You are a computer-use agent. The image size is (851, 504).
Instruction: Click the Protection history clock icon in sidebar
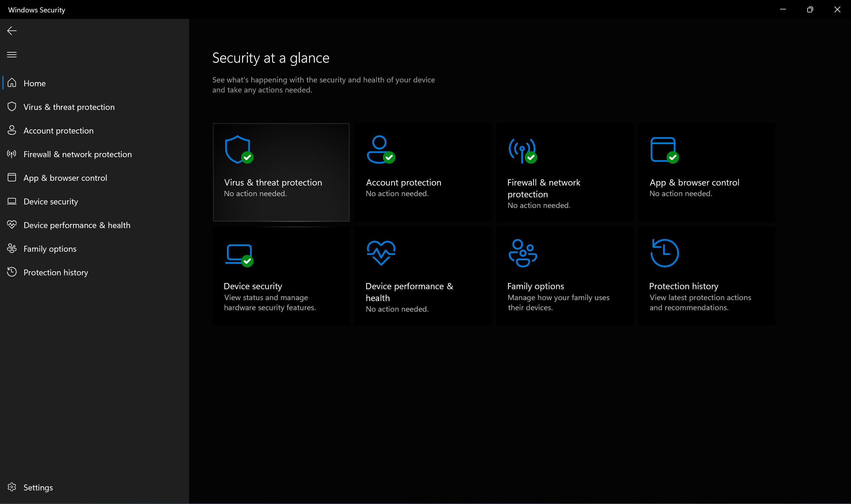(x=12, y=272)
